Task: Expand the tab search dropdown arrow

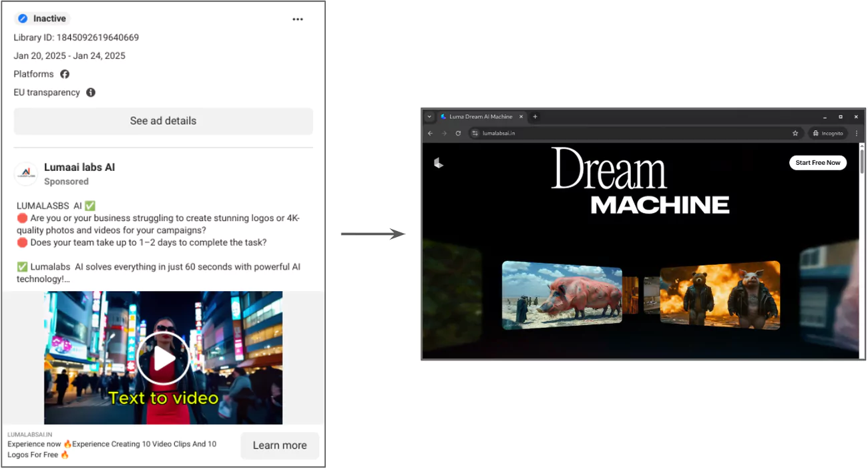Action: click(429, 117)
